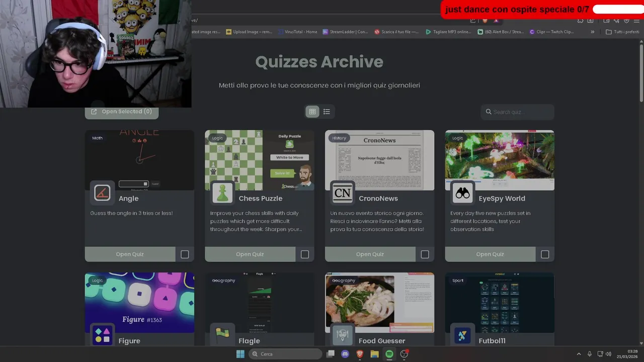
Task: Open Discord from the taskbar
Action: (345, 354)
